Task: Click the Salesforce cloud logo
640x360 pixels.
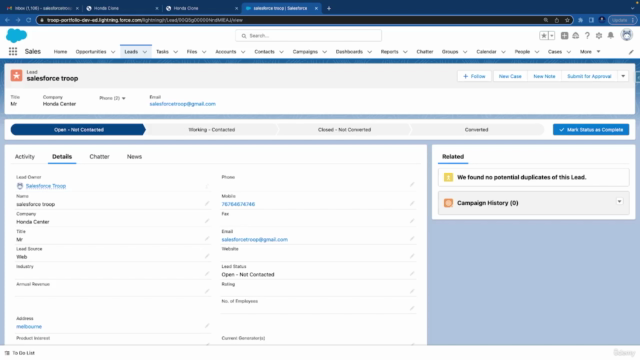Action: pyautogui.click(x=16, y=36)
